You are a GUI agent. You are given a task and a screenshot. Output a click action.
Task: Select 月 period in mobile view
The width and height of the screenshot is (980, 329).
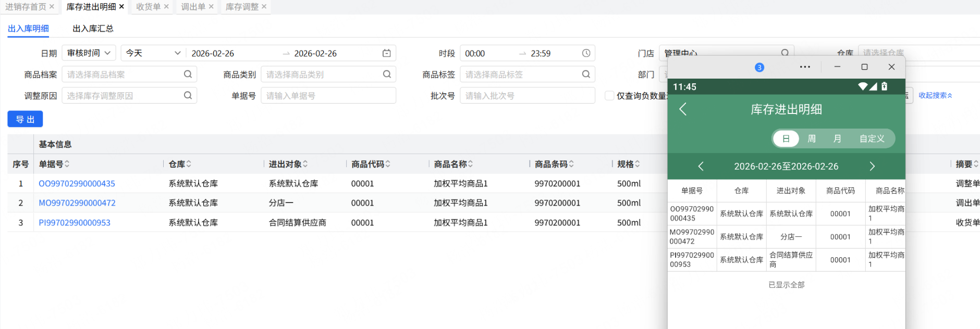pos(837,139)
